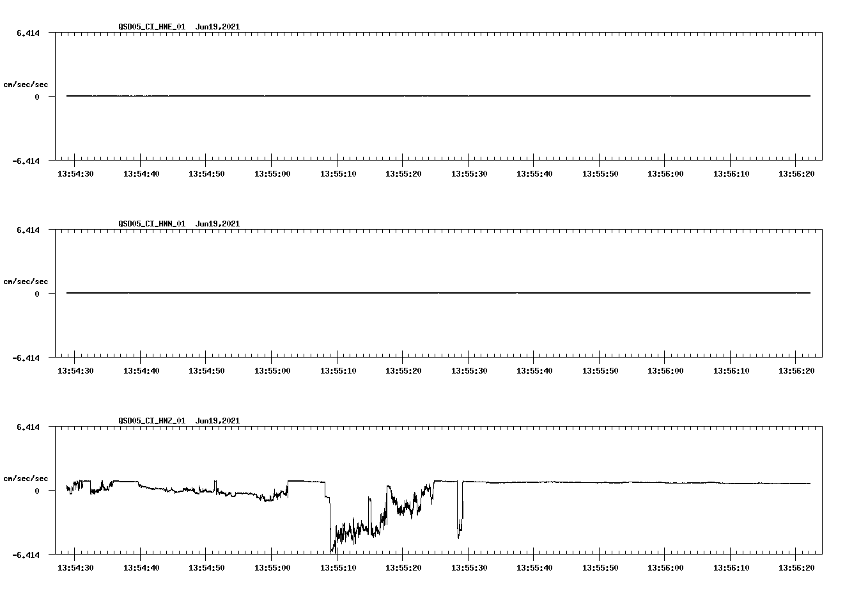Screen dimensions: 868x591
Task: Click the zero axis label of HNN plot
Action: pyautogui.click(x=37, y=294)
